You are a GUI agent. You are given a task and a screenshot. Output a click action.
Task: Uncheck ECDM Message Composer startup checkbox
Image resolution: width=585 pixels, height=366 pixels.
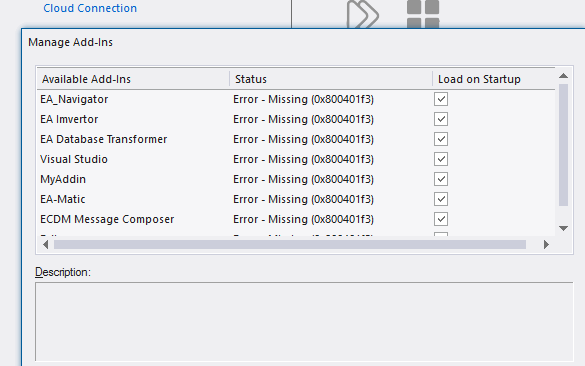[441, 219]
